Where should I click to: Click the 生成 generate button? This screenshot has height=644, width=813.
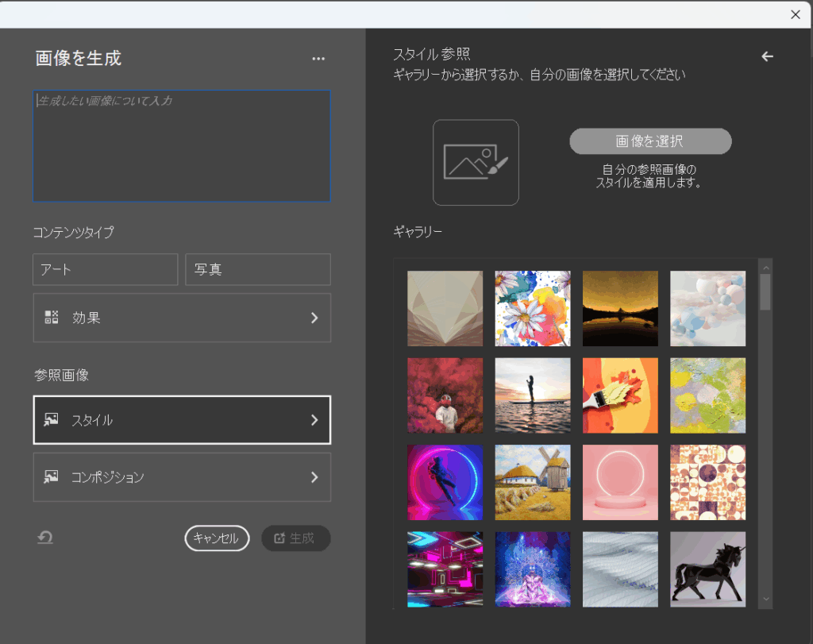tap(295, 538)
